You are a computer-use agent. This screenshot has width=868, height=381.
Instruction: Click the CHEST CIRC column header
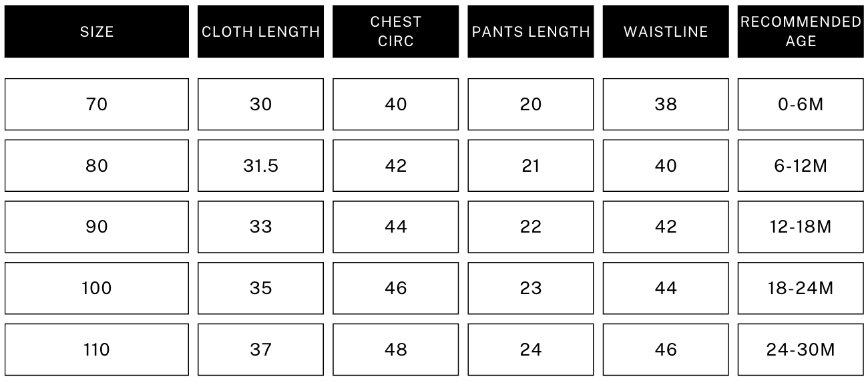pyautogui.click(x=396, y=31)
